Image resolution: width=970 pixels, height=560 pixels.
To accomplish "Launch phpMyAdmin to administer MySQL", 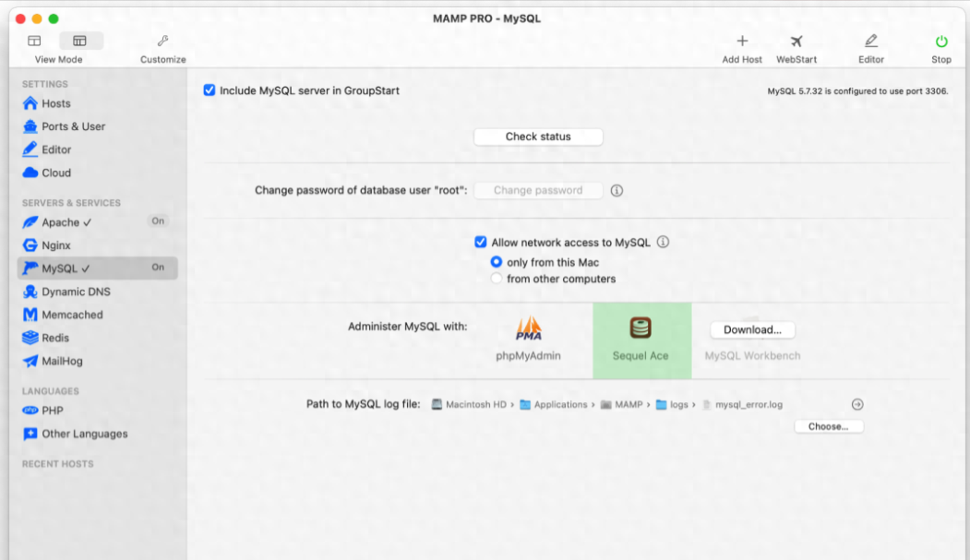I will tap(528, 340).
